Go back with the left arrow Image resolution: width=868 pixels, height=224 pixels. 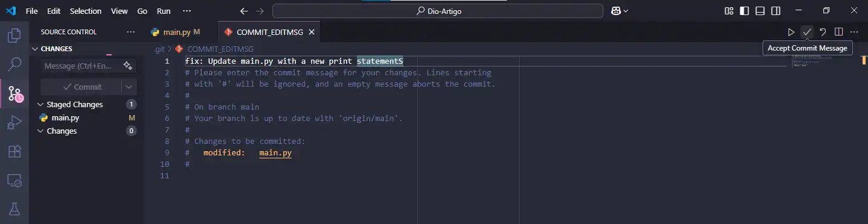[244, 11]
